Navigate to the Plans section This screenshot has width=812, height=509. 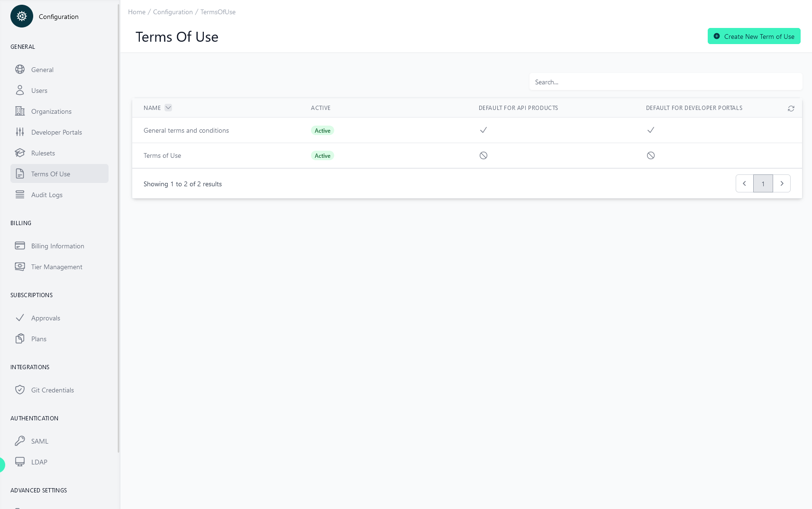click(x=38, y=338)
